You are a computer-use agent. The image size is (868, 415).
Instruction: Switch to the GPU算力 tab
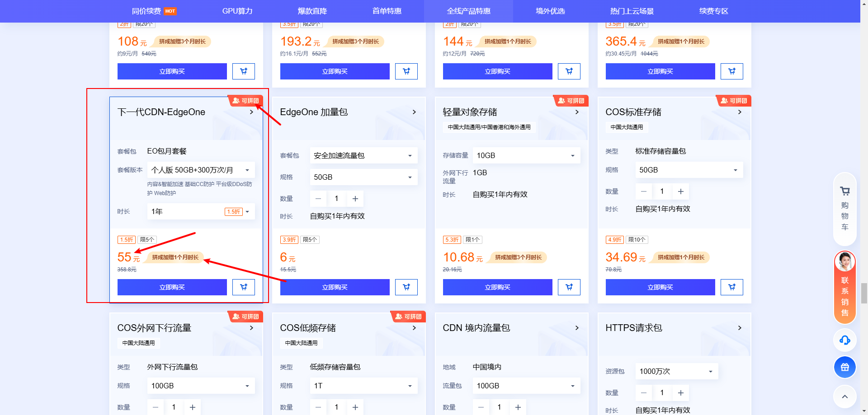pos(237,11)
